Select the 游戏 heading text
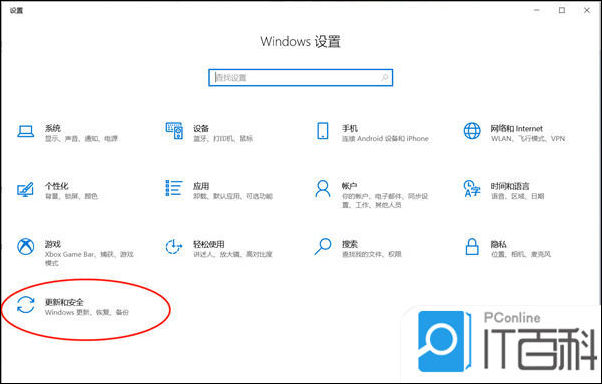 (53, 244)
